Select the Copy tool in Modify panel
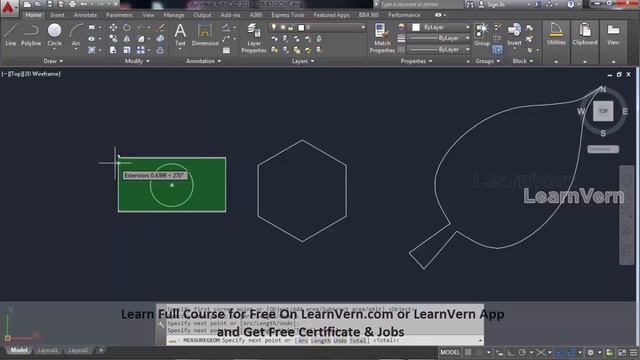 [113, 38]
